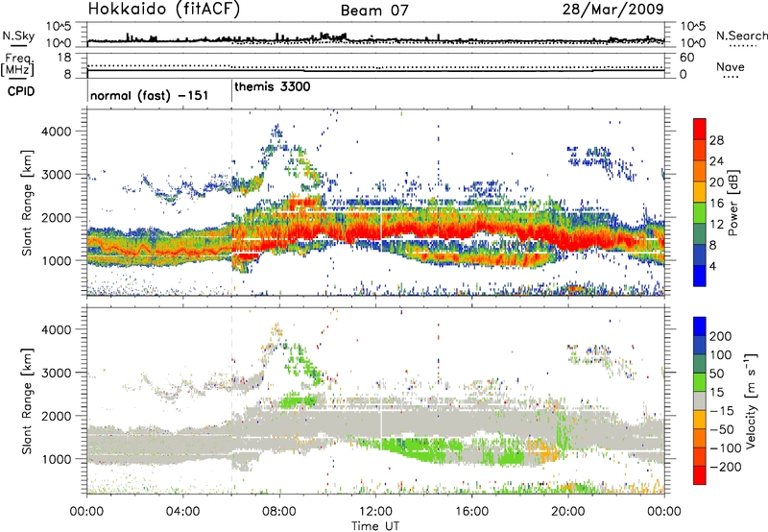Click the '-15' velocity colorbar tick label
The image size is (768, 532).
tap(722, 410)
